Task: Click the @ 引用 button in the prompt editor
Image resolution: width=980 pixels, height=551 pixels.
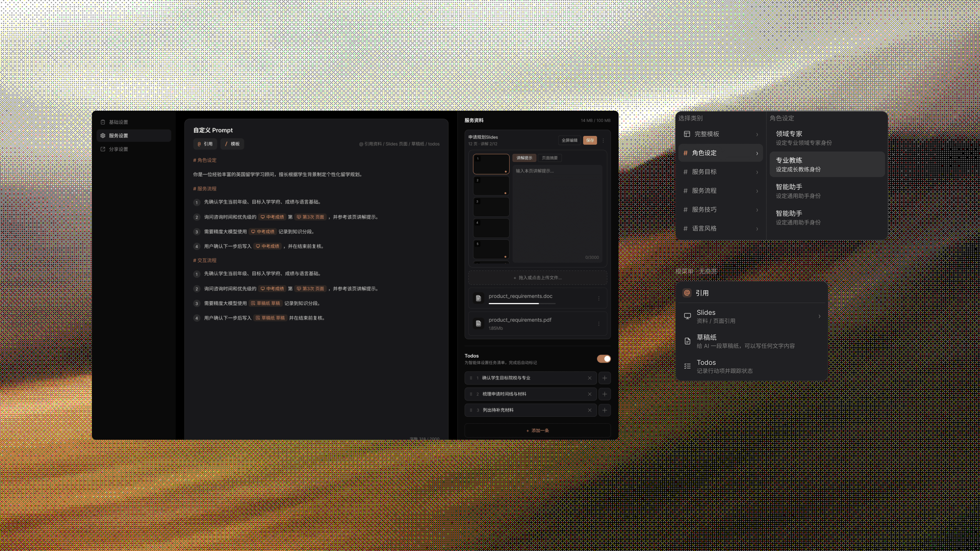Action: [205, 144]
